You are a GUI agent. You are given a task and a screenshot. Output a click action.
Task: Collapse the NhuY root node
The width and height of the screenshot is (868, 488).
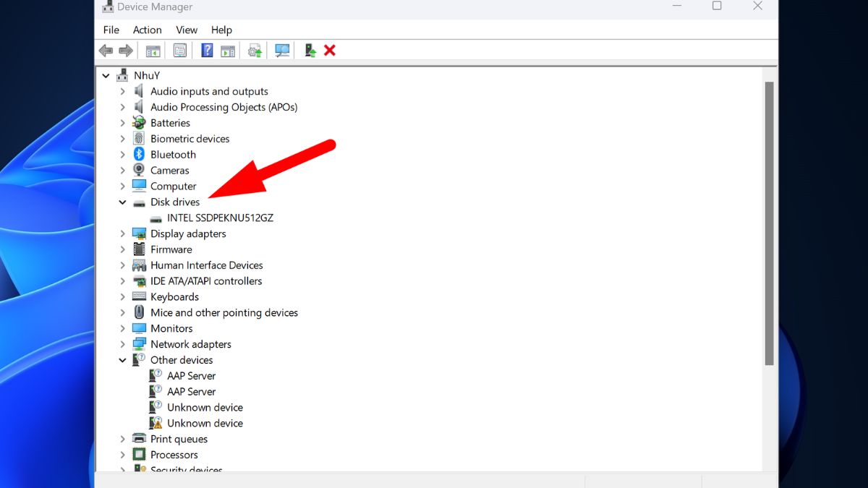pos(106,75)
